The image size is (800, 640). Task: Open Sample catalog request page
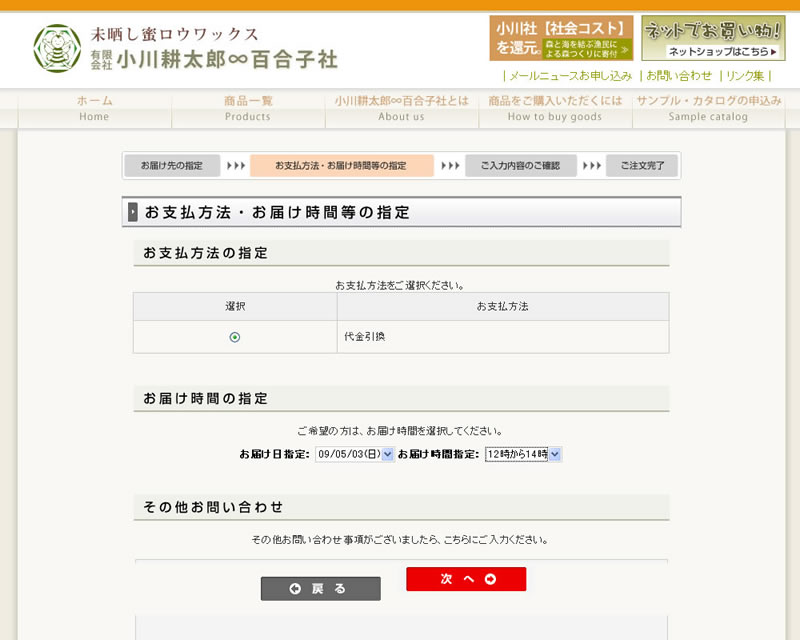coord(708,108)
